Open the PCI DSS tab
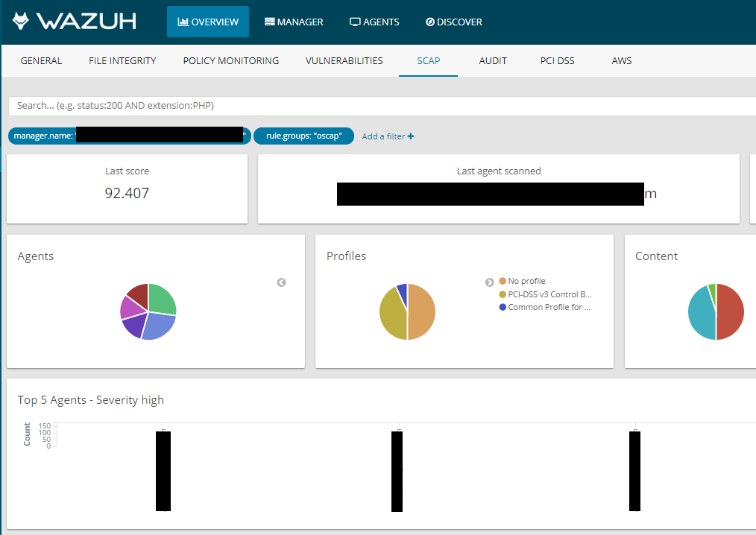The image size is (756, 535). tap(557, 60)
